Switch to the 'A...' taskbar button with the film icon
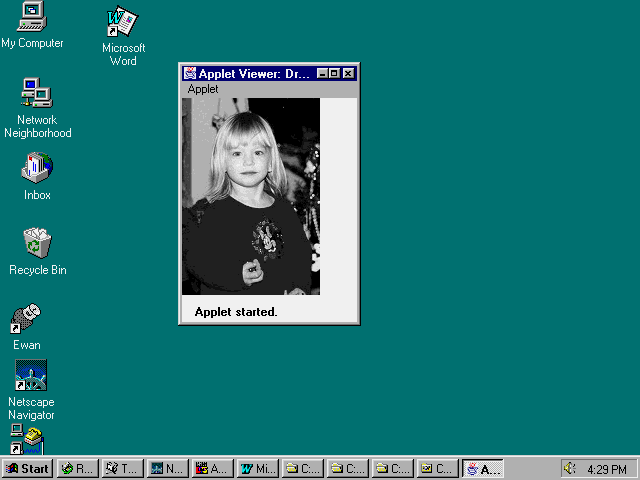The height and width of the screenshot is (480, 640). [x=213, y=469]
